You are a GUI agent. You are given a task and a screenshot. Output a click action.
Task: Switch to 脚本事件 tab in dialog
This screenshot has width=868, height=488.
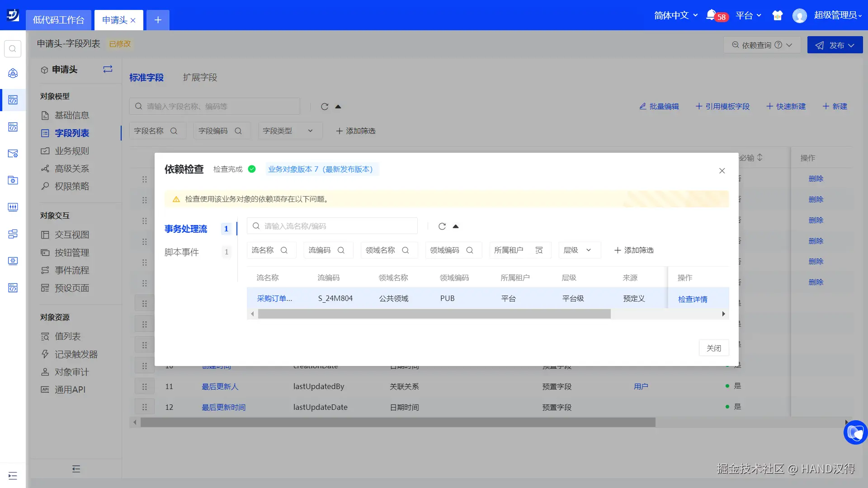pos(182,252)
